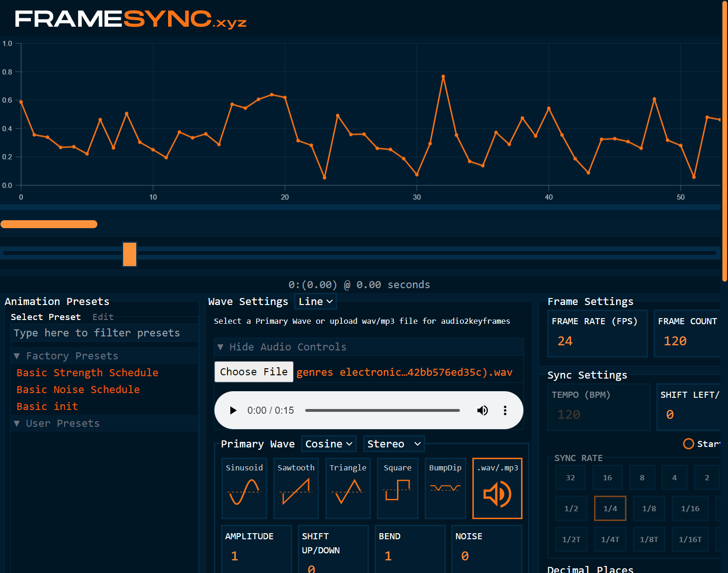This screenshot has width=728, height=573.
Task: Set sync rate to 16
Action: point(607,477)
